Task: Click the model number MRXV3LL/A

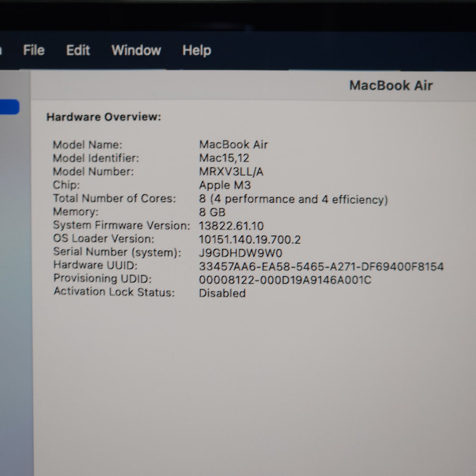Action: [x=231, y=172]
